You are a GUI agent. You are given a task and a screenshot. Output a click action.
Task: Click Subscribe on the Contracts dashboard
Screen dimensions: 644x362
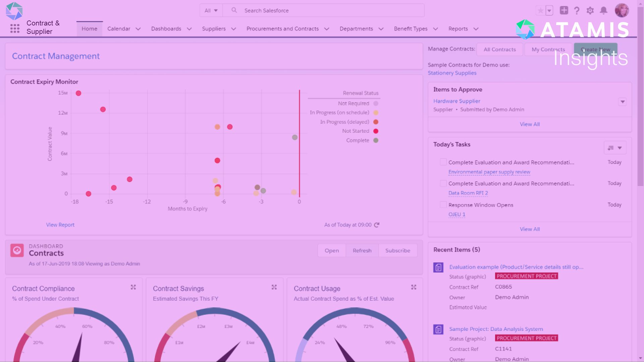398,250
